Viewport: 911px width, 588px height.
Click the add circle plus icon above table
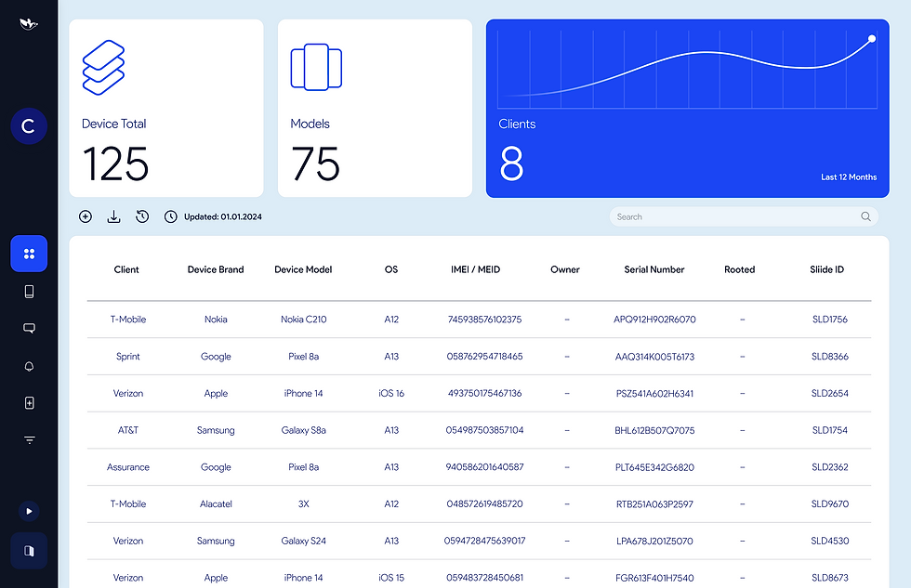coord(86,216)
